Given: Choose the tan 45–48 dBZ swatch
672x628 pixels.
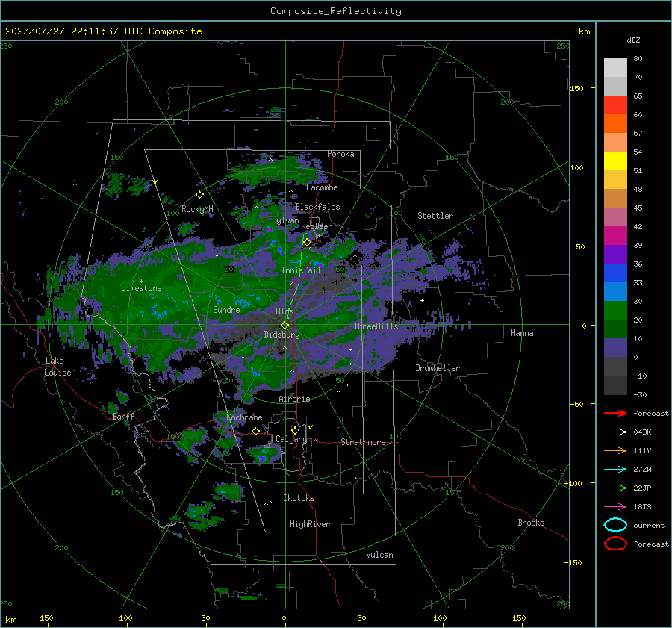Looking at the screenshot, I should point(615,198).
